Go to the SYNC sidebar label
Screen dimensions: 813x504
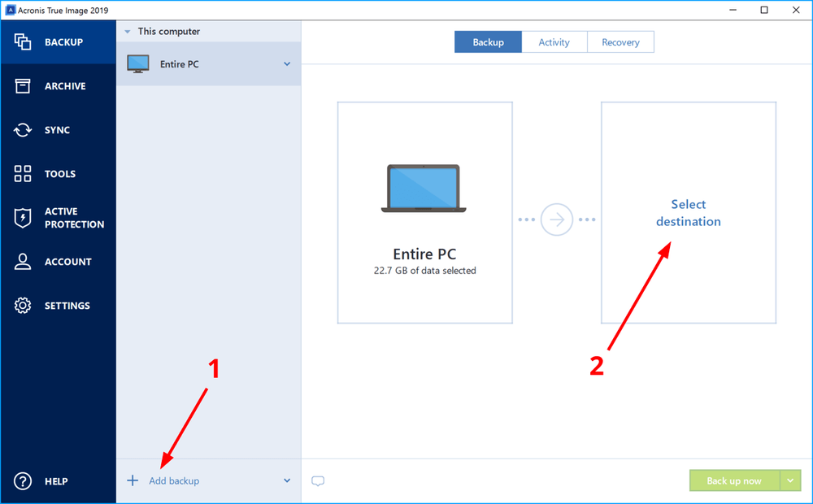[x=57, y=130]
